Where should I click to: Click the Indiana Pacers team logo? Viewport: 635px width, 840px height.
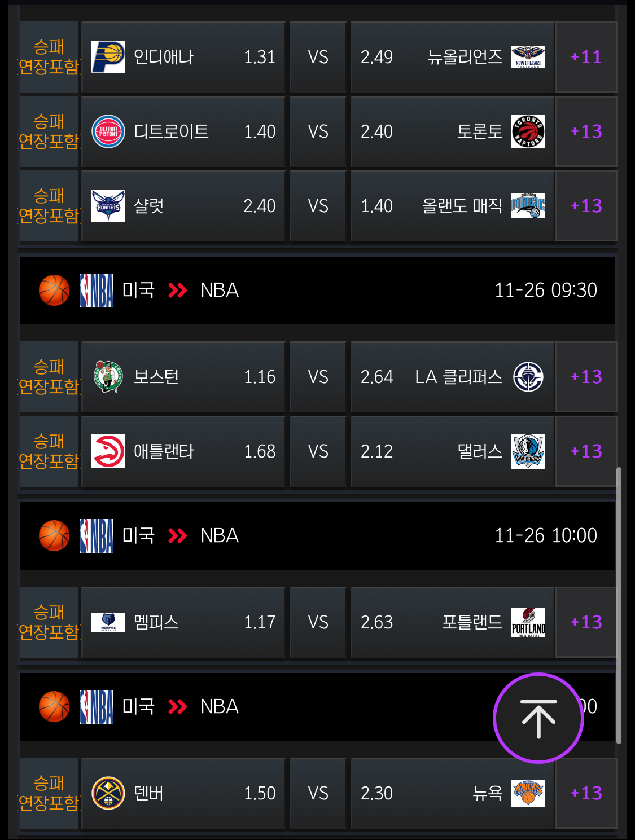[x=108, y=57]
